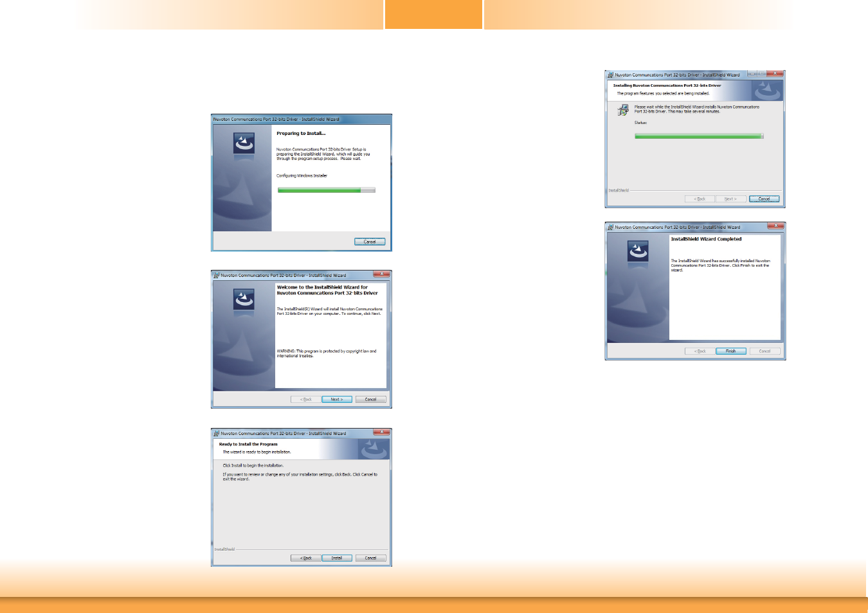The image size is (868, 613).
Task: Click InstallShield label in Ready to Install dialog
Action: (224, 549)
